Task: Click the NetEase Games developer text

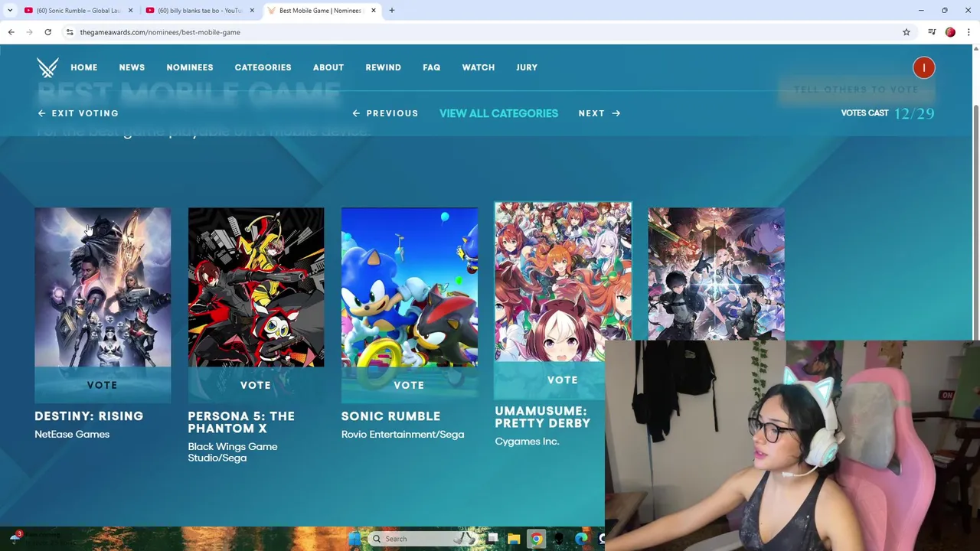Action: (x=72, y=435)
